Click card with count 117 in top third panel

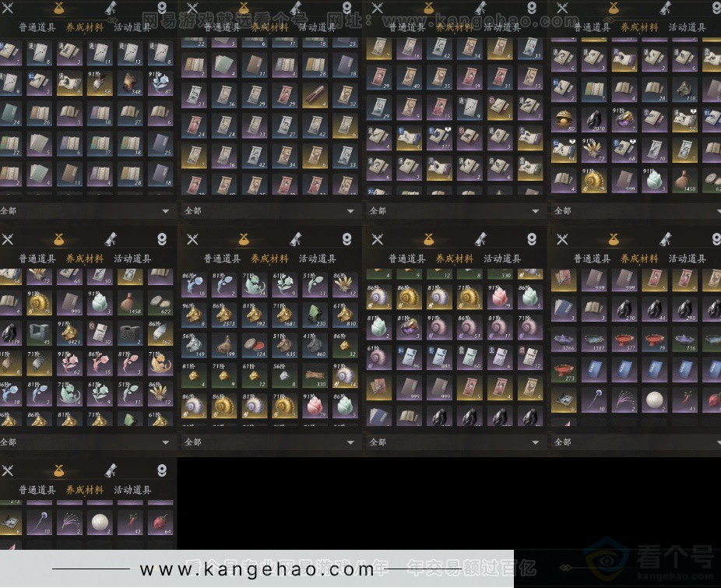click(439, 138)
